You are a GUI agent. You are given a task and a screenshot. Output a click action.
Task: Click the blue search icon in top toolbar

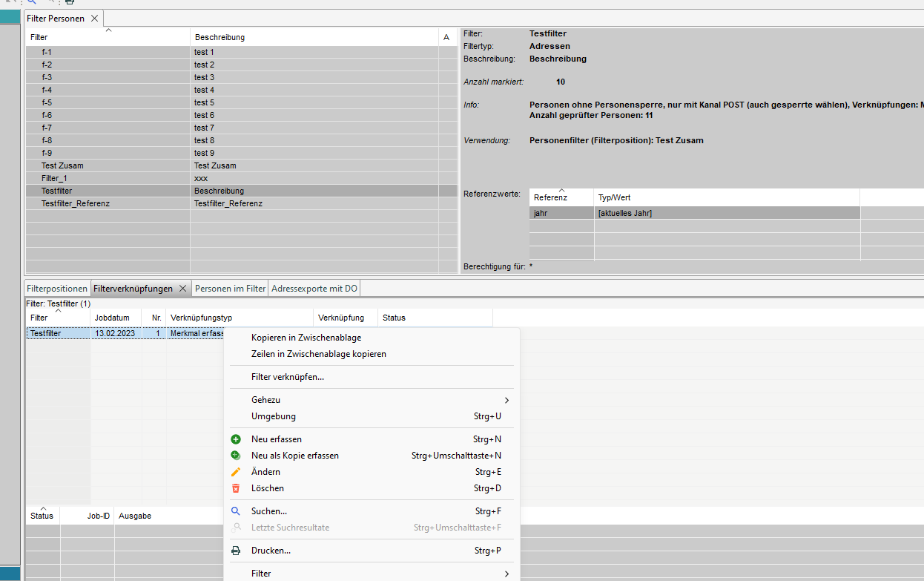(x=31, y=2)
